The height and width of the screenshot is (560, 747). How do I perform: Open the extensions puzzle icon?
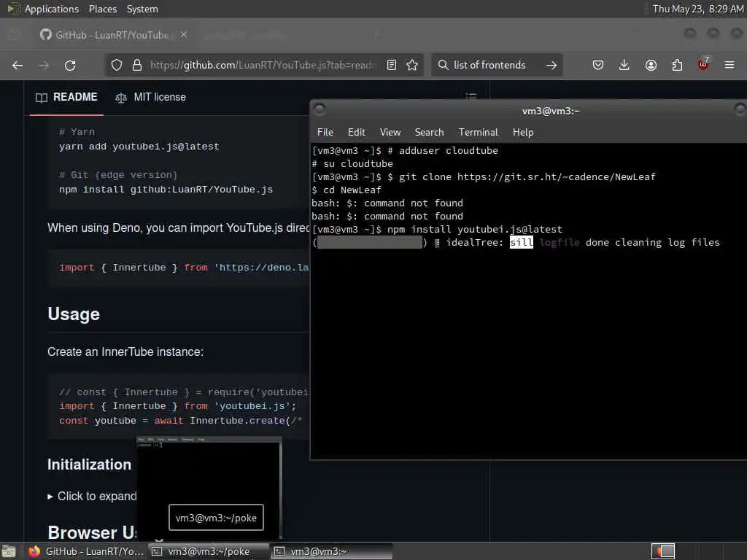(677, 65)
